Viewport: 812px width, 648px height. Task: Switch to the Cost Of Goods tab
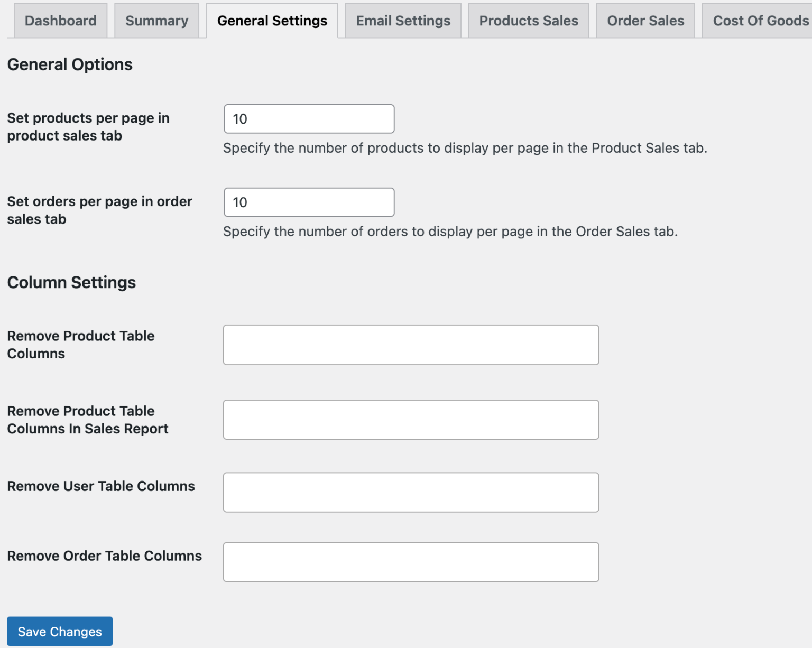pyautogui.click(x=758, y=21)
